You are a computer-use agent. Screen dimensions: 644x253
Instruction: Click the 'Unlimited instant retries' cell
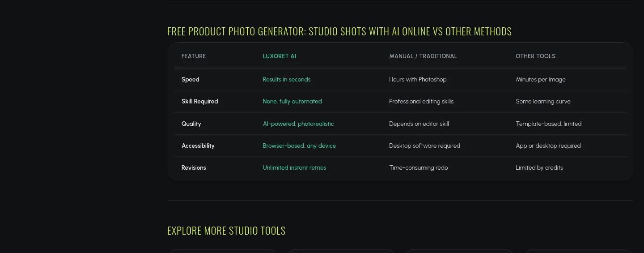(x=295, y=167)
